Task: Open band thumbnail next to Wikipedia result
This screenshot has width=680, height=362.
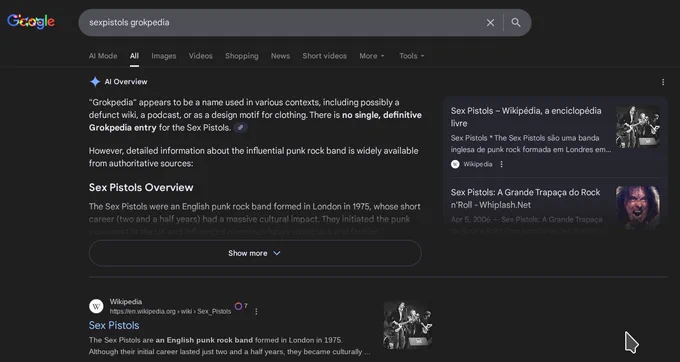Action: coord(408,325)
